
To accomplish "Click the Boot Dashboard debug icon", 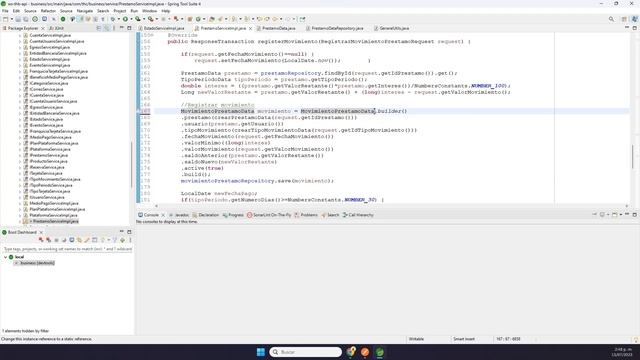I will click(49, 240).
